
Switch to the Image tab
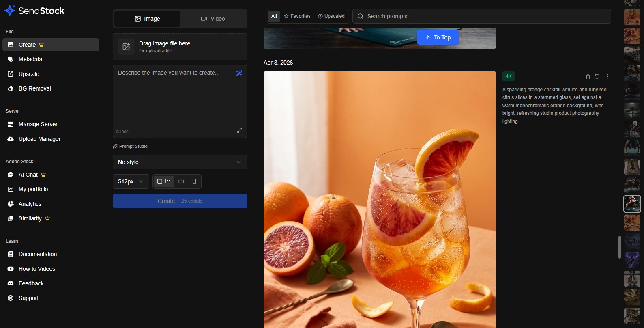[x=147, y=19]
